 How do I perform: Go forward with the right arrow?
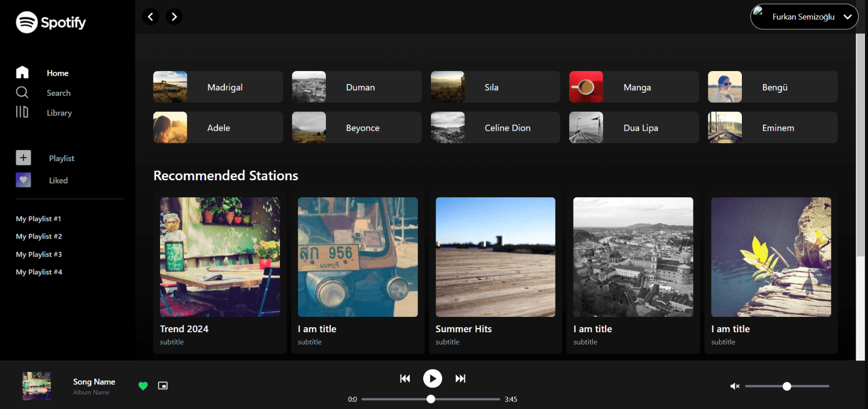174,16
